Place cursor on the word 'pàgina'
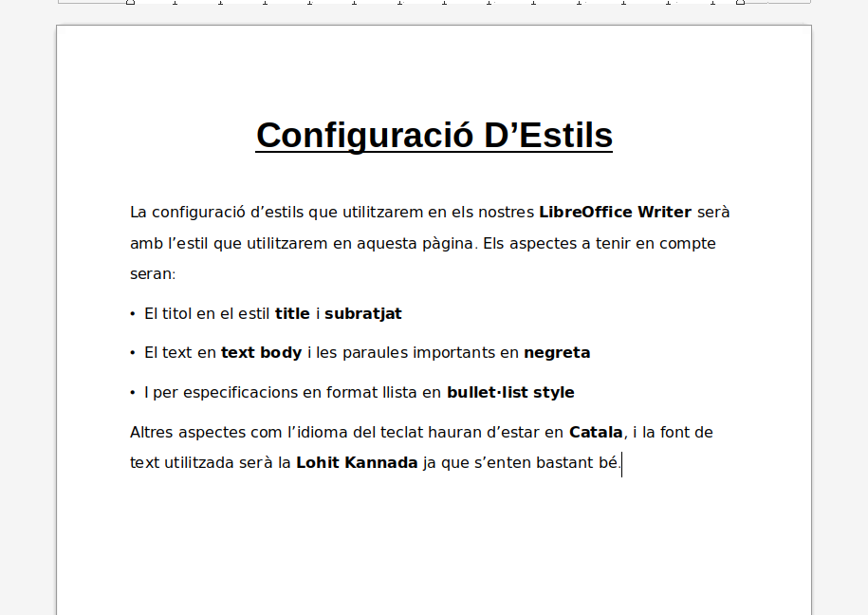Screen dimensions: 868x615 click(450, 244)
